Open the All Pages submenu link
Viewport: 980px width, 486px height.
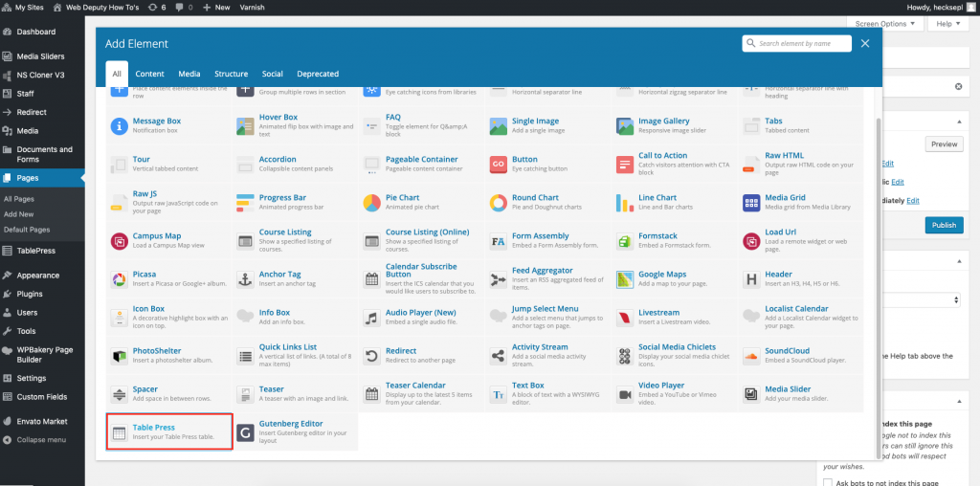[19, 199]
